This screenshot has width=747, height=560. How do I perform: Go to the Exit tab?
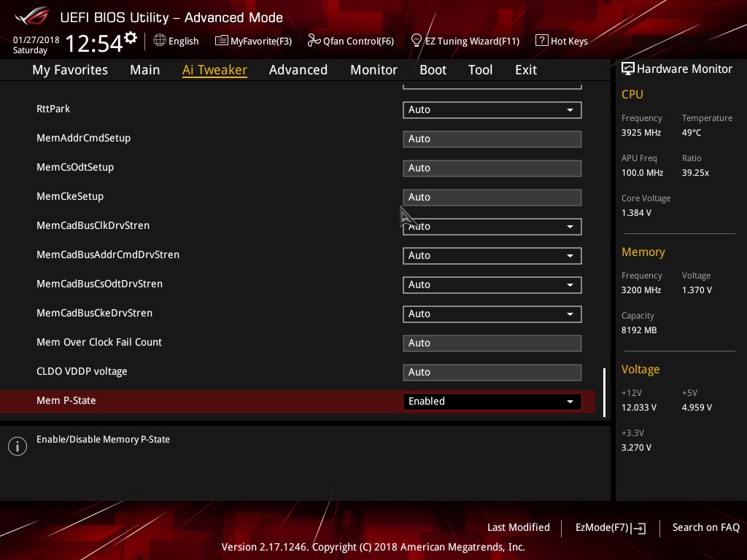526,70
